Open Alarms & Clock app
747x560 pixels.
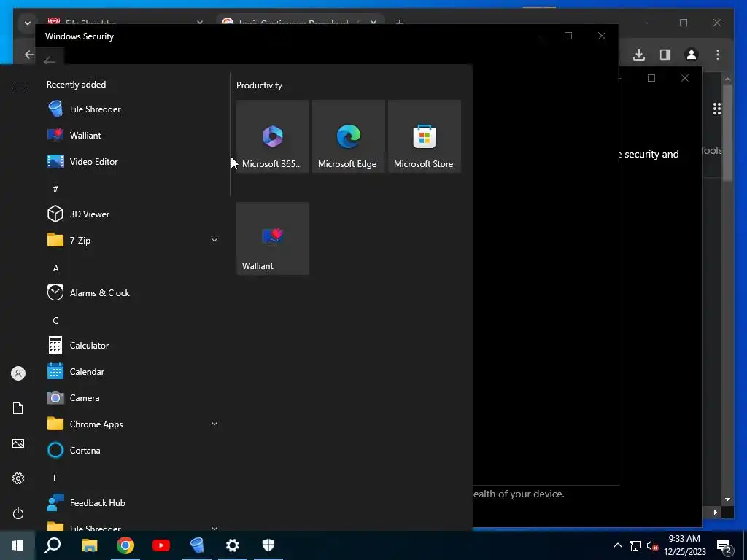click(133, 292)
